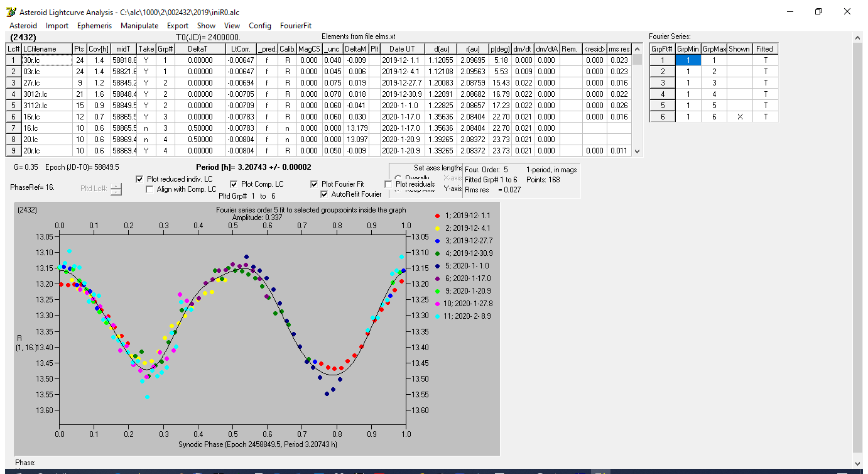Viewport: 868px width, 474px height.
Task: Select file cell 16r.lc
Action: (46, 117)
